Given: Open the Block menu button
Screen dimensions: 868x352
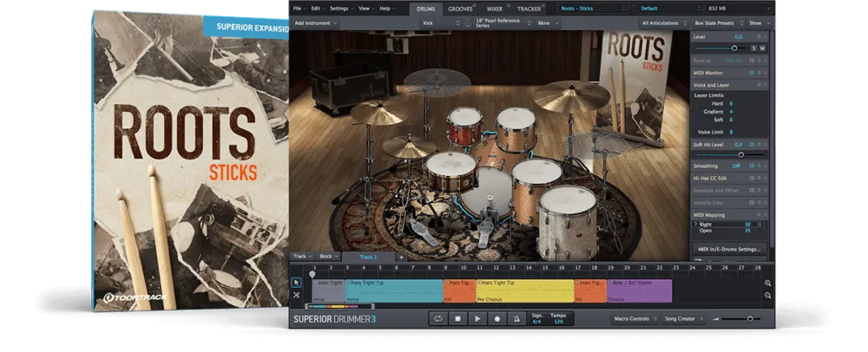Looking at the screenshot, I should click(329, 257).
